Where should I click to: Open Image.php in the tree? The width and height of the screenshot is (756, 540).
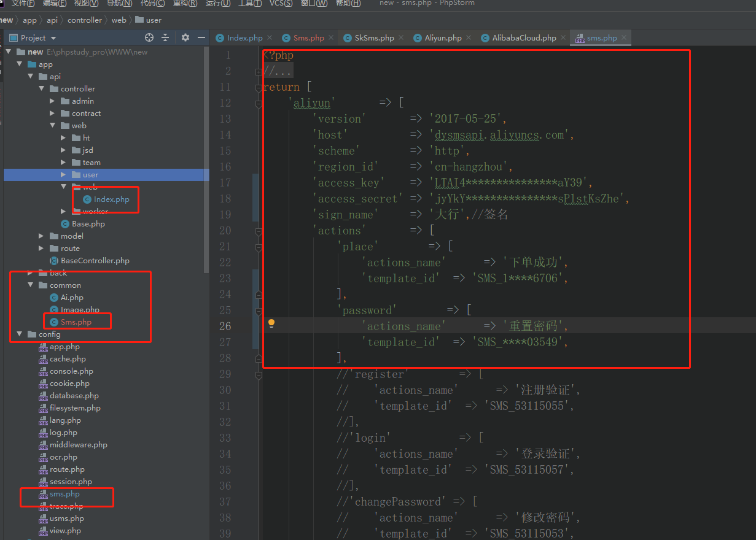tap(80, 310)
